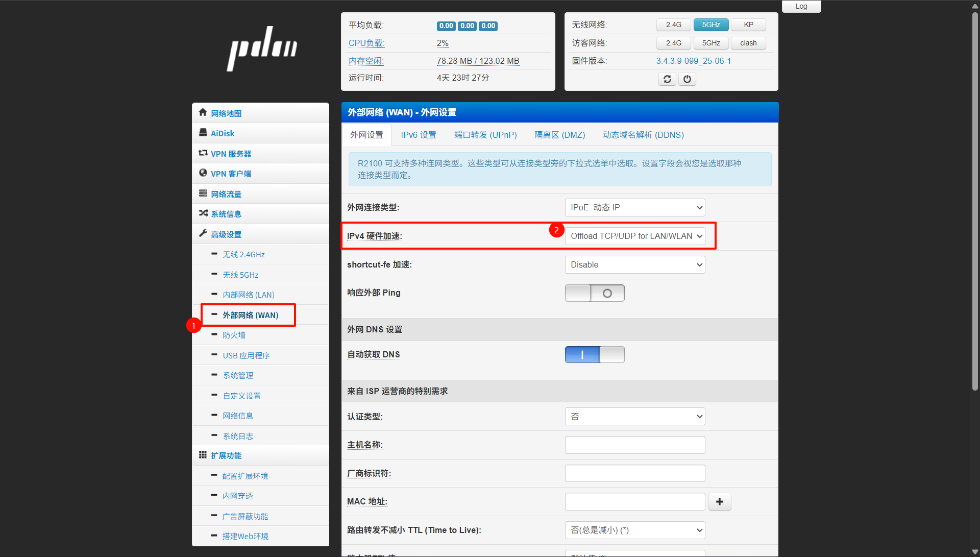Click the VPN 客户端 globe icon
This screenshot has height=557, width=980.
point(203,173)
